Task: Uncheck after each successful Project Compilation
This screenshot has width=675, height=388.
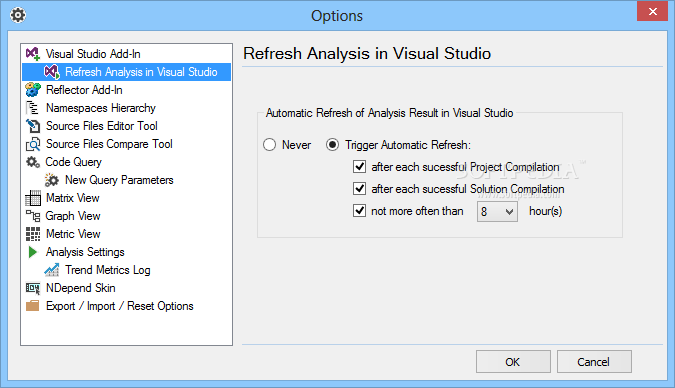Action: [359, 167]
